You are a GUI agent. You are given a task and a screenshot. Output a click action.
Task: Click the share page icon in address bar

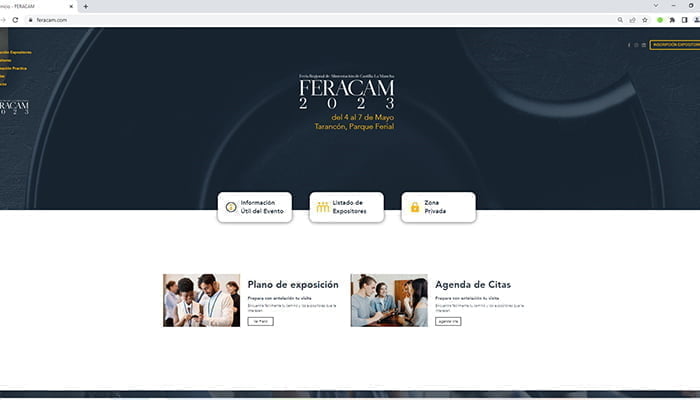point(632,19)
